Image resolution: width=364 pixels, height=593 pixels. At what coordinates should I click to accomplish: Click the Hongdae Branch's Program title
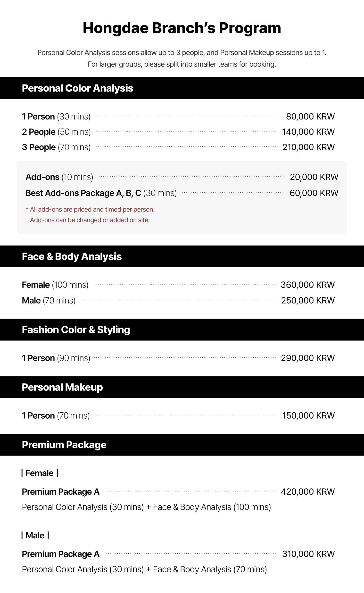(x=182, y=28)
